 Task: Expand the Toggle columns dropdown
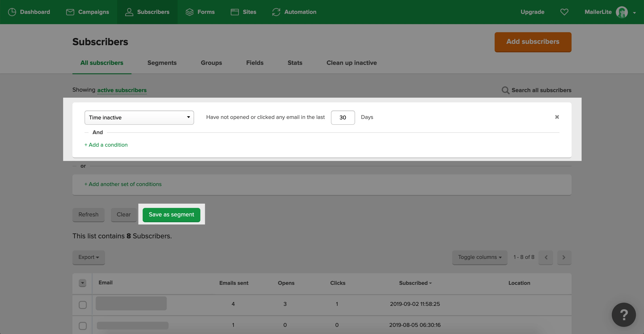pos(479,257)
